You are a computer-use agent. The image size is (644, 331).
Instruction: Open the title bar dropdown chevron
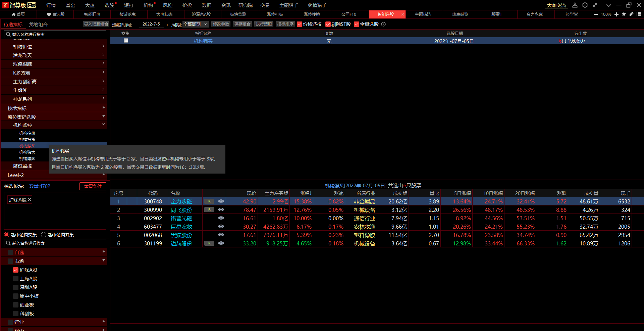coord(609,5)
